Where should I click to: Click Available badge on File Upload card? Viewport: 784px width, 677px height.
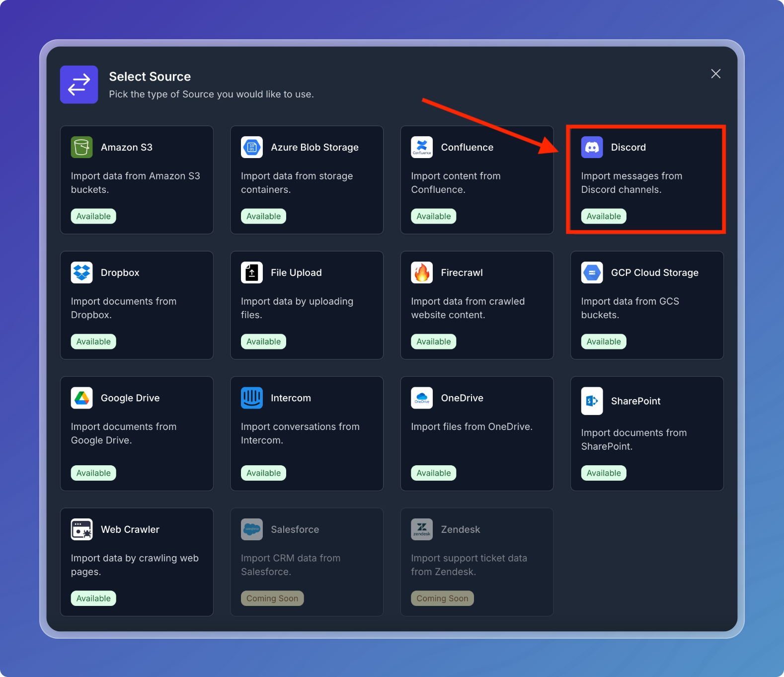click(263, 341)
